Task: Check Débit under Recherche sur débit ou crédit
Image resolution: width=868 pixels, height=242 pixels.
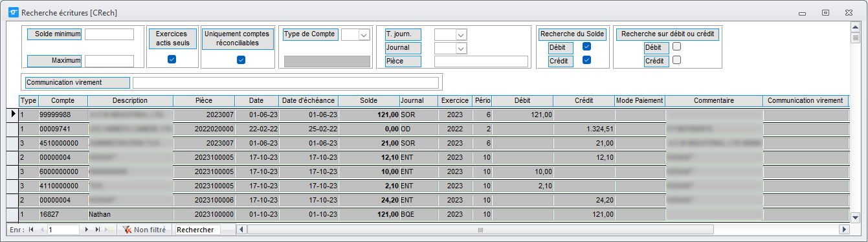Action: 676,47
